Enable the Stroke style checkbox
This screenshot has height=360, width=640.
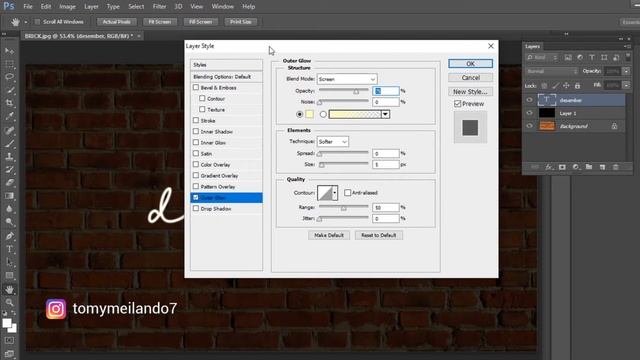pyautogui.click(x=196, y=120)
